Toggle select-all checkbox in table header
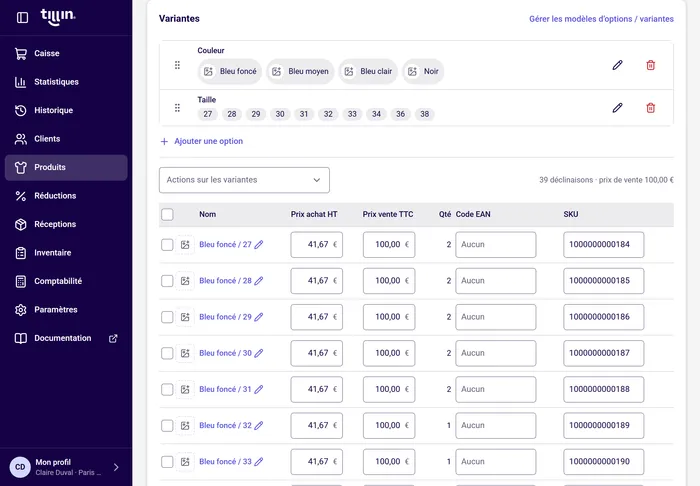The width and height of the screenshot is (700, 486). tap(167, 215)
